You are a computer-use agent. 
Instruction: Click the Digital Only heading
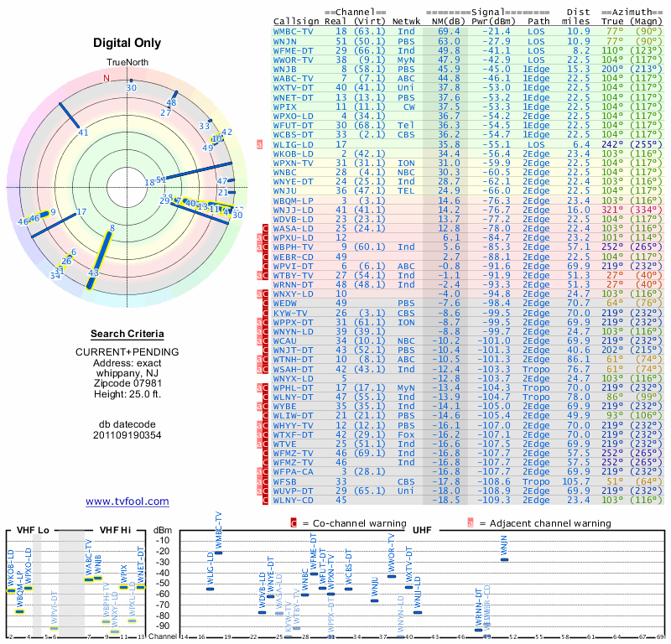[127, 43]
